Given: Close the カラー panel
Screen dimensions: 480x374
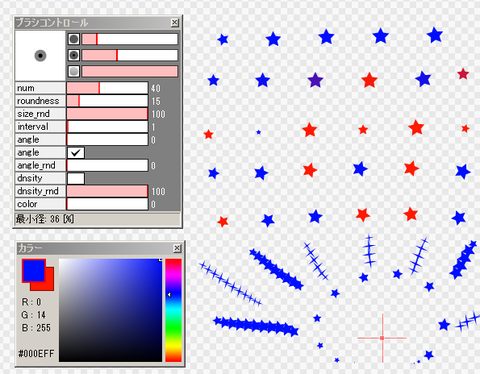Looking at the screenshot, I should (x=177, y=248).
